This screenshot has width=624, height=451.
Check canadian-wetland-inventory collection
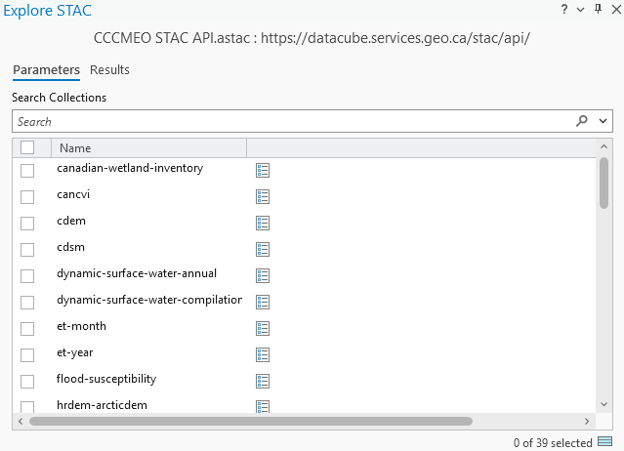(x=27, y=170)
